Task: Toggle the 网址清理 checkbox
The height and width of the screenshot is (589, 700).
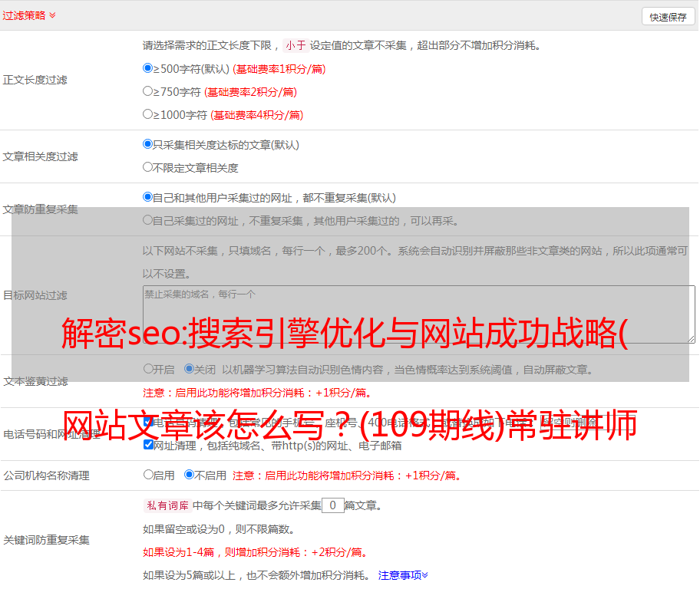Action: [149, 445]
